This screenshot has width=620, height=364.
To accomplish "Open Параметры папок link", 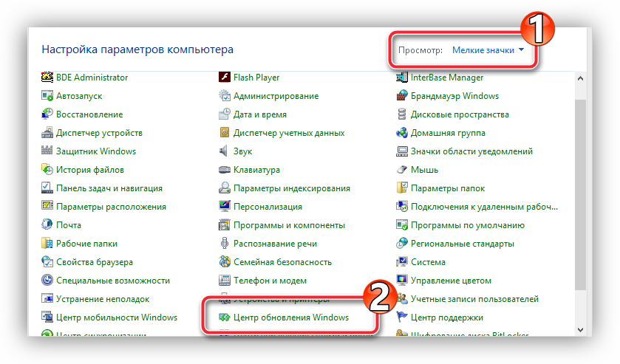I will [448, 188].
